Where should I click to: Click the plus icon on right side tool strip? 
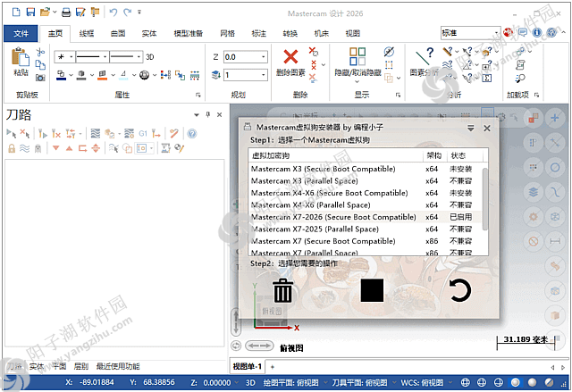pyautogui.click(x=555, y=119)
